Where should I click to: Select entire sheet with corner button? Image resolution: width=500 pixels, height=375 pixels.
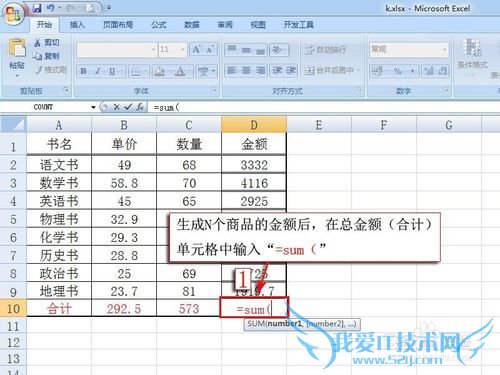(13, 125)
